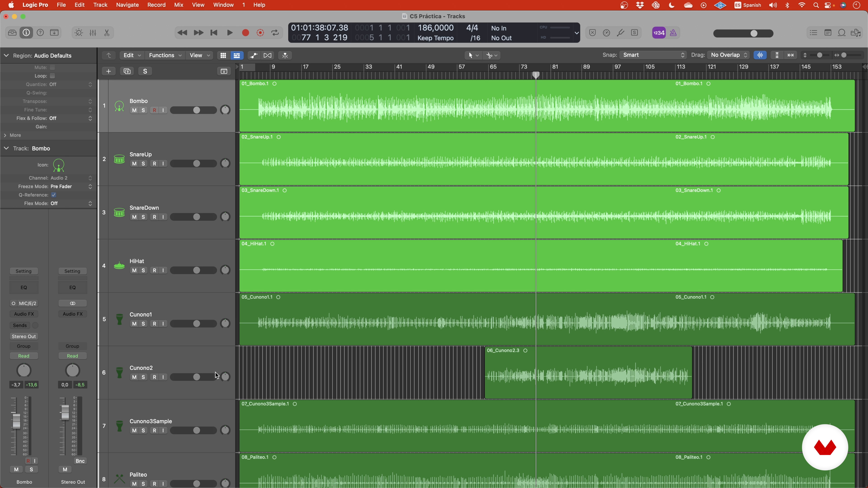
Task: Open the Navigate menu
Action: pyautogui.click(x=127, y=5)
